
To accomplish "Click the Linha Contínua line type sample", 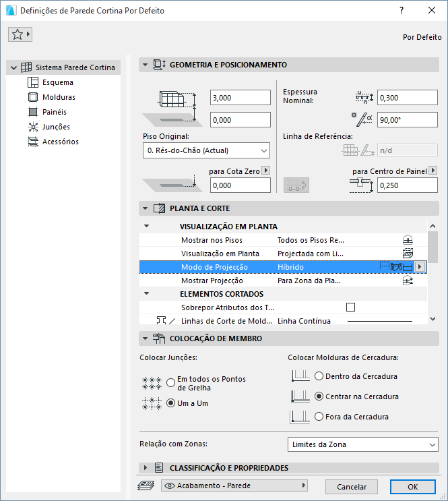I will point(380,321).
